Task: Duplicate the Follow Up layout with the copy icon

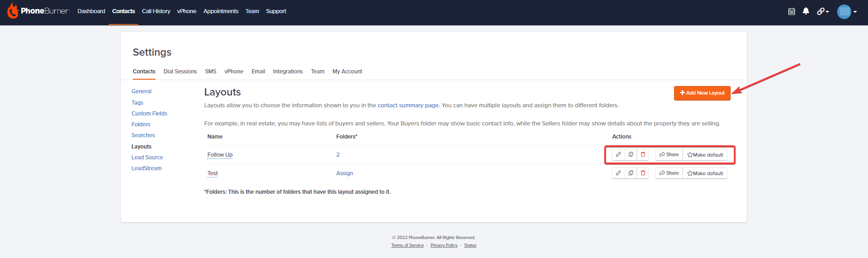Action: coord(630,155)
